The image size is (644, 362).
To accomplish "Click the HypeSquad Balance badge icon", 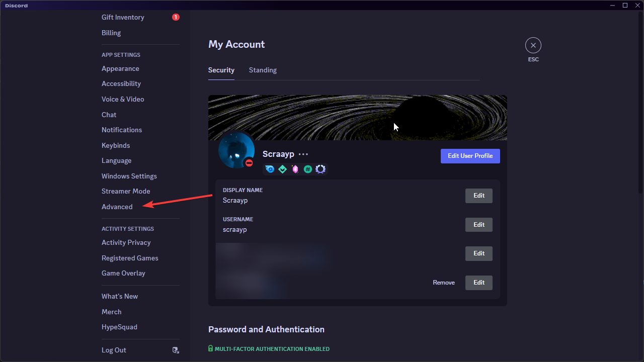I will (283, 169).
